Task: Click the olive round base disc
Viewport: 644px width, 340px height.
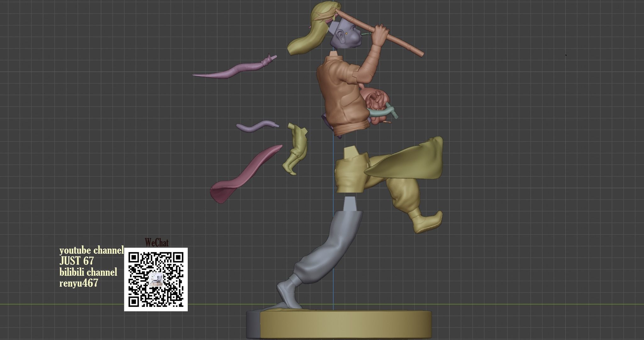Action: tap(346, 324)
